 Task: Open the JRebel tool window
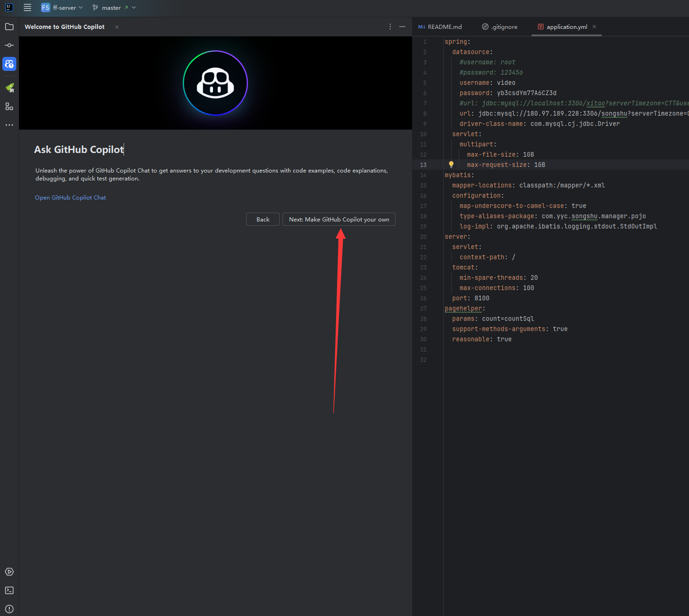[9, 88]
